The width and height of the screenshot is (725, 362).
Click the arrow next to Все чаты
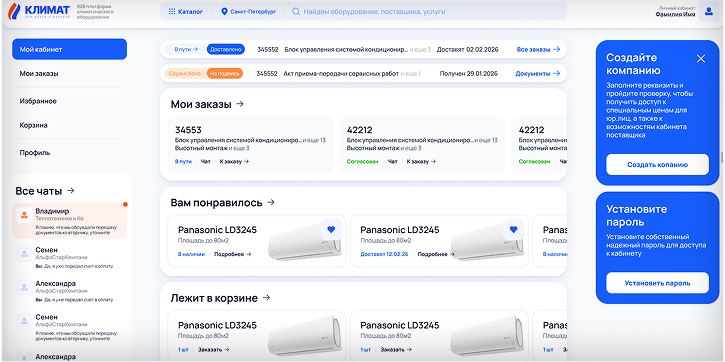click(70, 190)
